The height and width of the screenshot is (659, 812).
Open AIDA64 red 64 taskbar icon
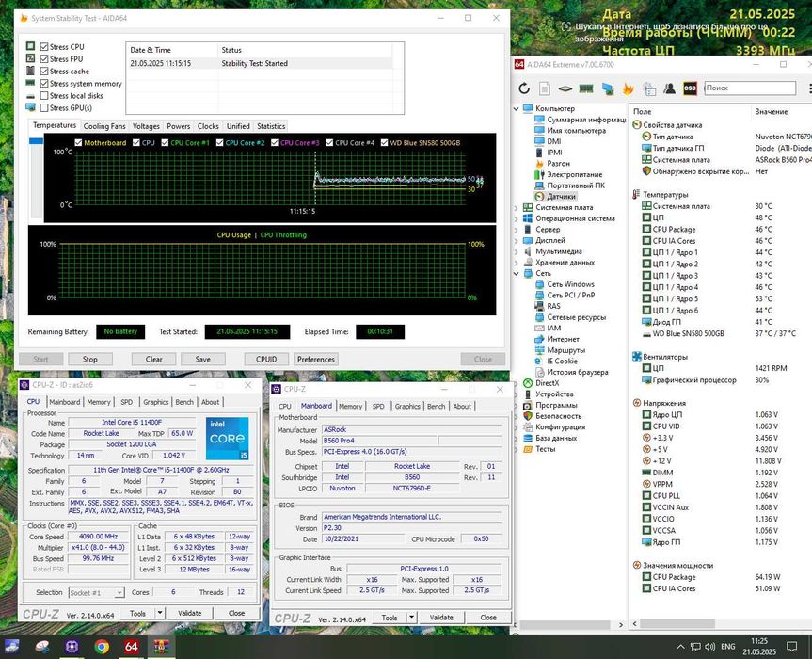132,646
